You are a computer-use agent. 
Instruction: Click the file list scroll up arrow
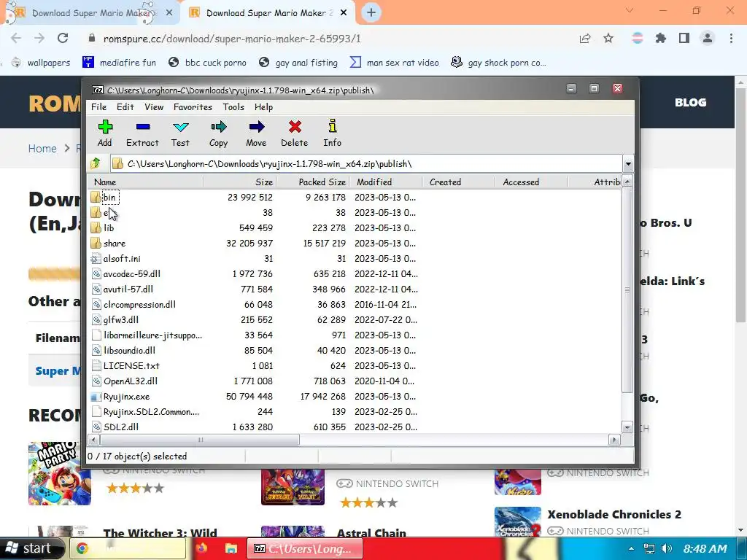(x=627, y=182)
